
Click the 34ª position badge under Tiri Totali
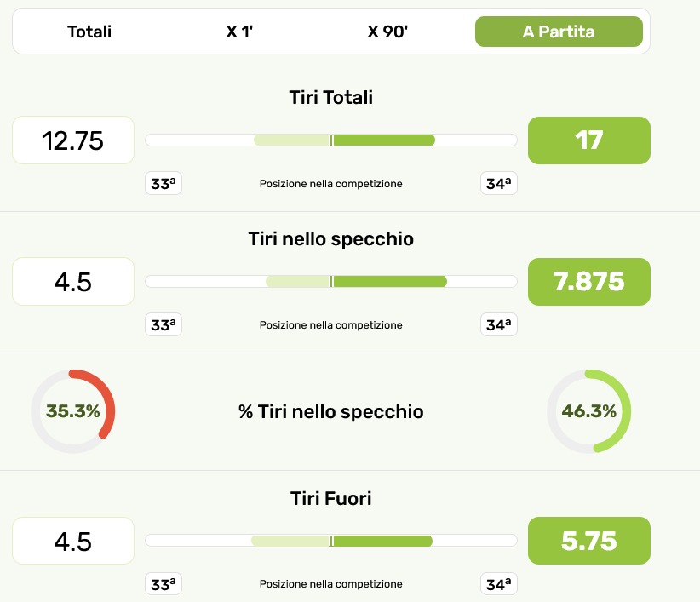(498, 183)
